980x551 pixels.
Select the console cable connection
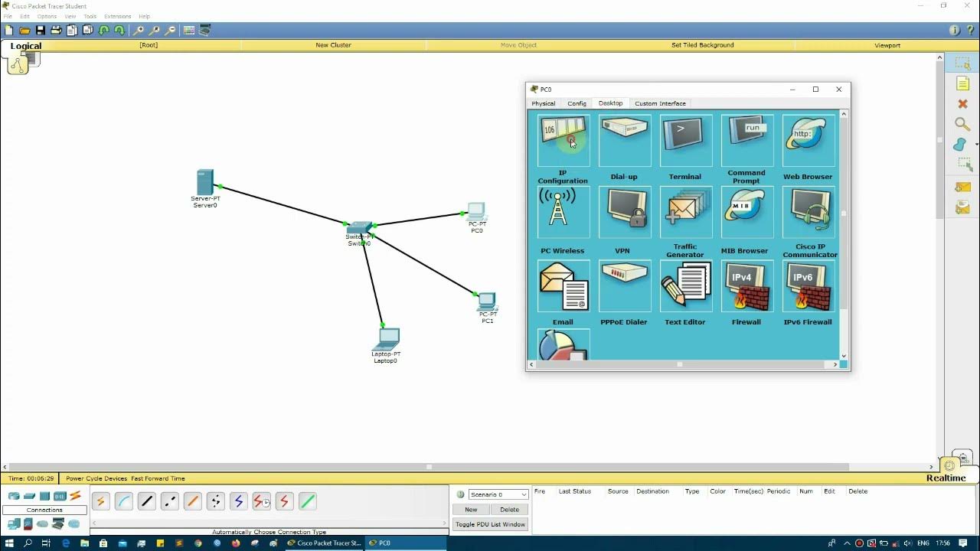coord(123,501)
